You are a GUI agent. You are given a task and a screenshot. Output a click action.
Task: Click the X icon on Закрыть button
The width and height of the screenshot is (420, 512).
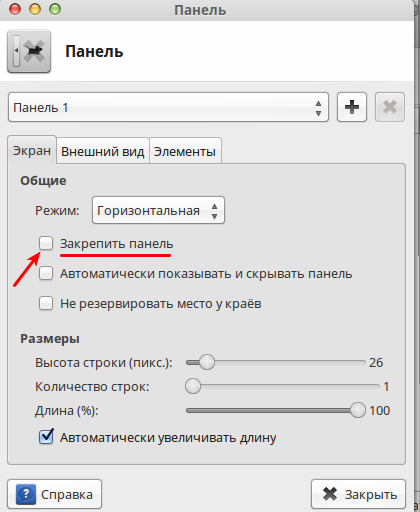[330, 494]
